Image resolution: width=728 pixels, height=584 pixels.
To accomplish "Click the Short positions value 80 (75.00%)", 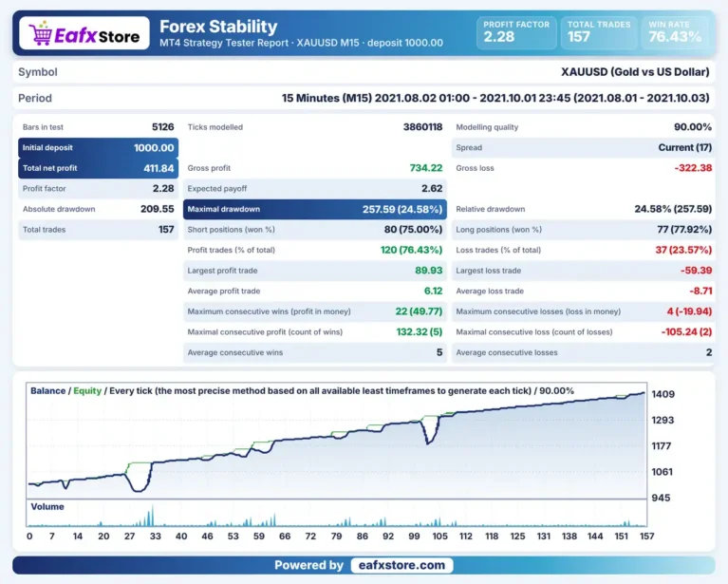I will [413, 229].
